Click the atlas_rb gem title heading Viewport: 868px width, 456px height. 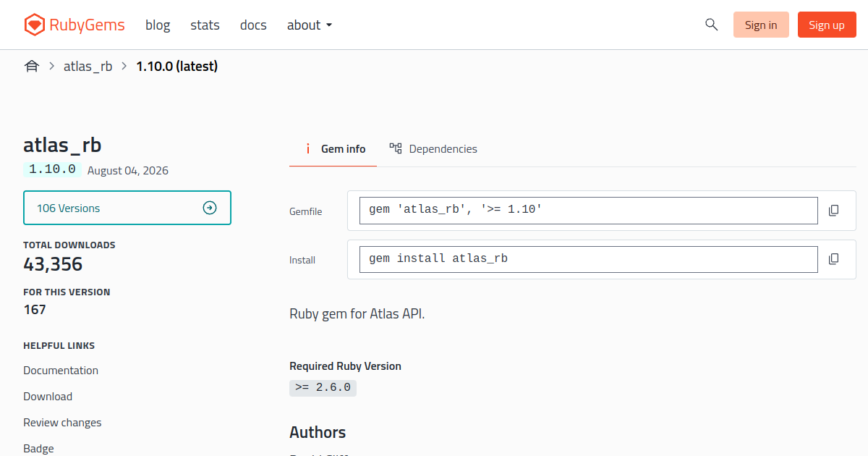62,145
